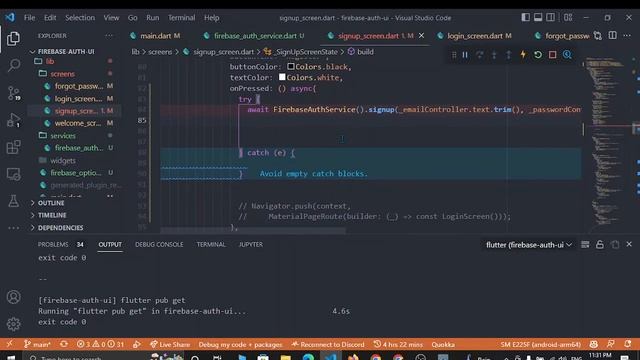Switch to the JUPYTER panel tab
The height and width of the screenshot is (360, 640).
251,244
